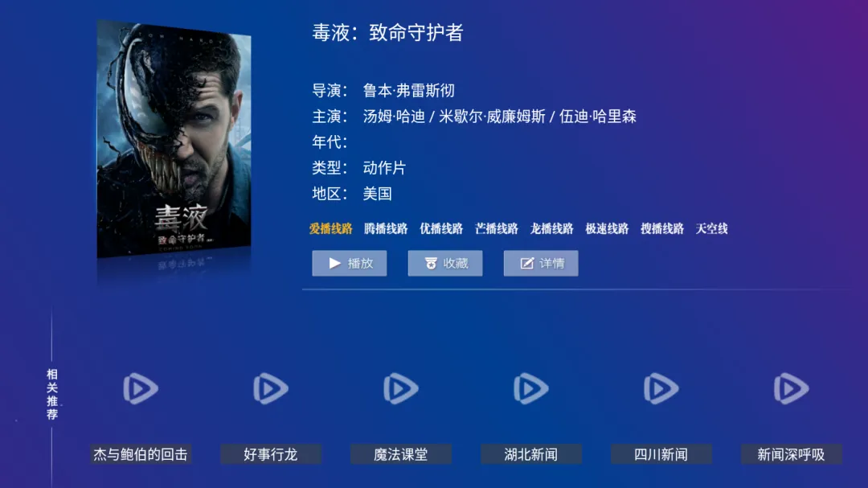Add movie to favorites with 收藏

tap(445, 263)
